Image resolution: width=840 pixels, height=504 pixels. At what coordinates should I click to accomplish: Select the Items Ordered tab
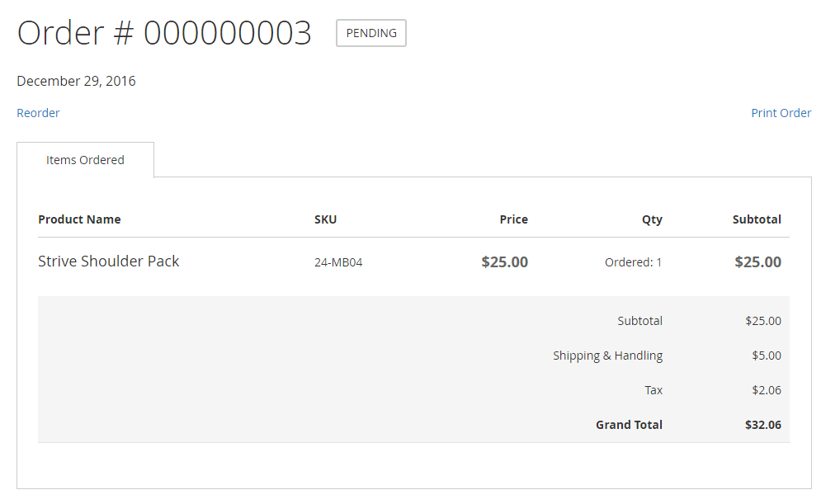pyautogui.click(x=85, y=160)
